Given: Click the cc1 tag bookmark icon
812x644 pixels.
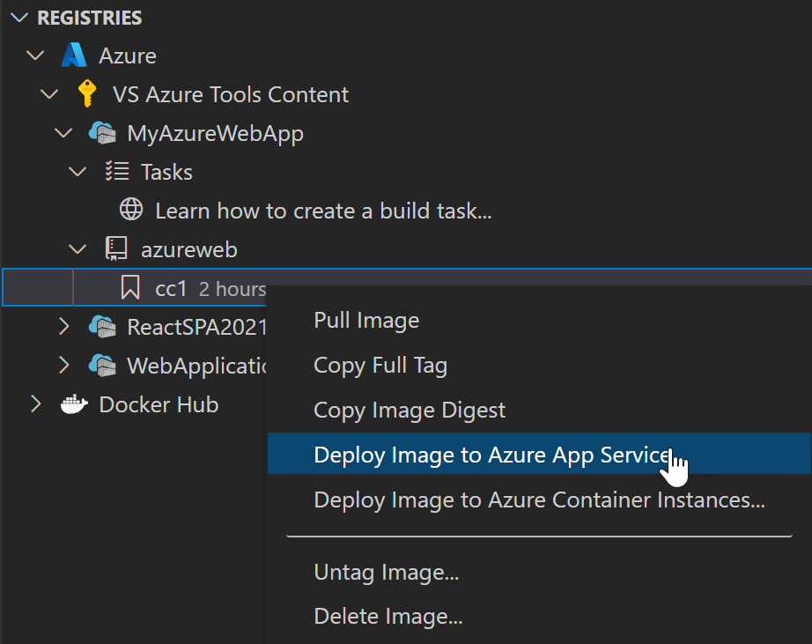Looking at the screenshot, I should click(x=130, y=287).
